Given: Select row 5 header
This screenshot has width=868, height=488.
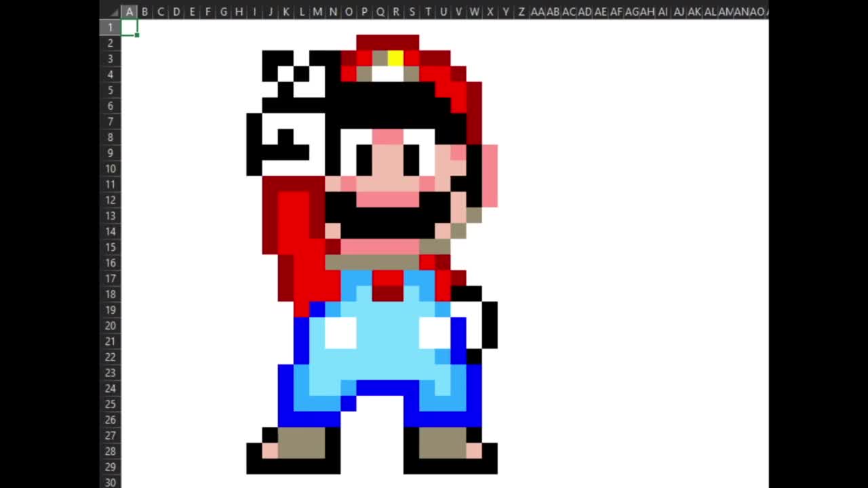Looking at the screenshot, I should tap(110, 90).
